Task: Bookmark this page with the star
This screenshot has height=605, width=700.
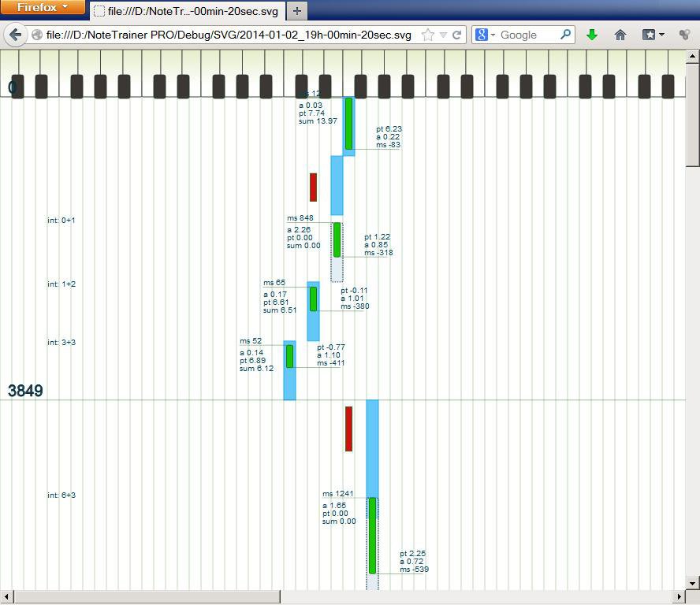Action: (428, 35)
